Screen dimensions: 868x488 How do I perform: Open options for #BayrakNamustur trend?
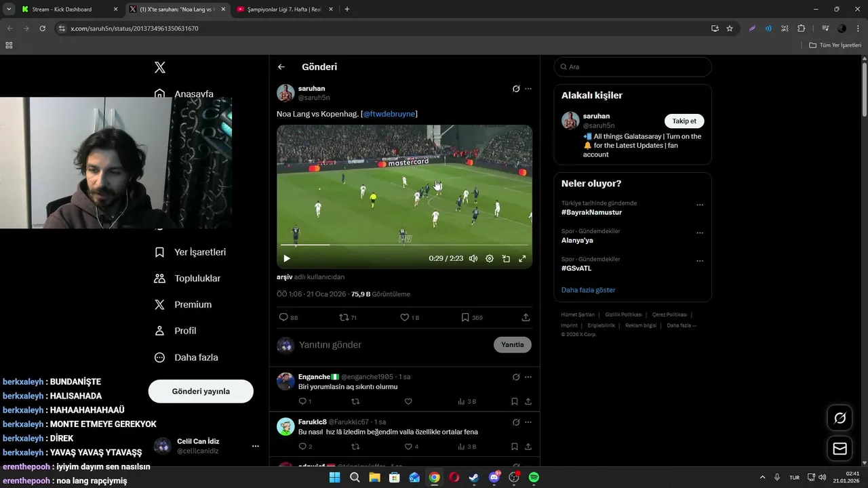700,205
